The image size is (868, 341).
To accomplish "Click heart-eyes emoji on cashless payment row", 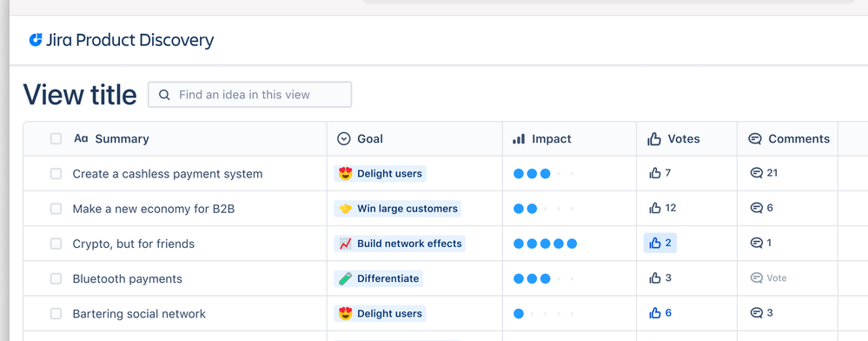I will [346, 174].
